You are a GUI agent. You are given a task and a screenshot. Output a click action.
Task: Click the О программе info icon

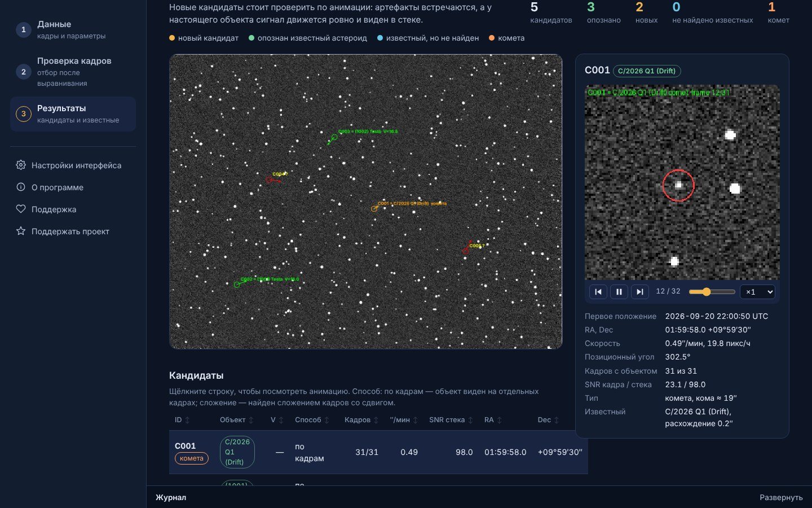(x=21, y=187)
